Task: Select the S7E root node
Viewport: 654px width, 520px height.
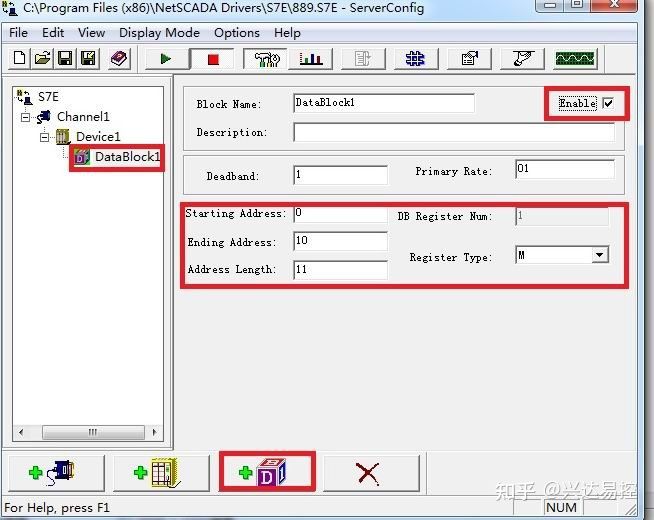Action: (48, 97)
